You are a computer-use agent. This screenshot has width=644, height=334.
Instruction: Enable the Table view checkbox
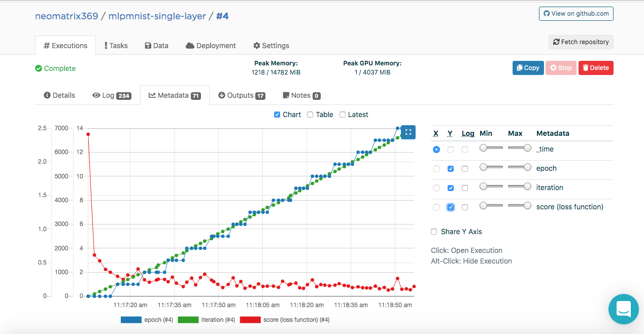[310, 115]
